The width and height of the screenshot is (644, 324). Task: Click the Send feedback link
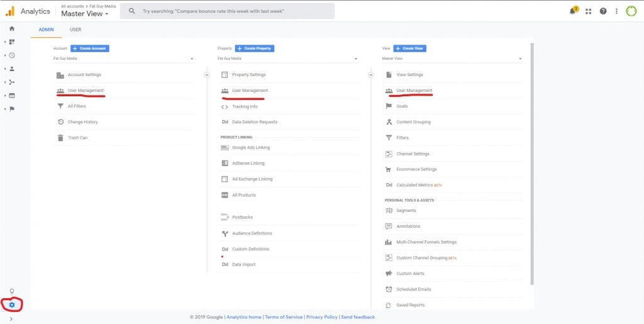point(358,317)
